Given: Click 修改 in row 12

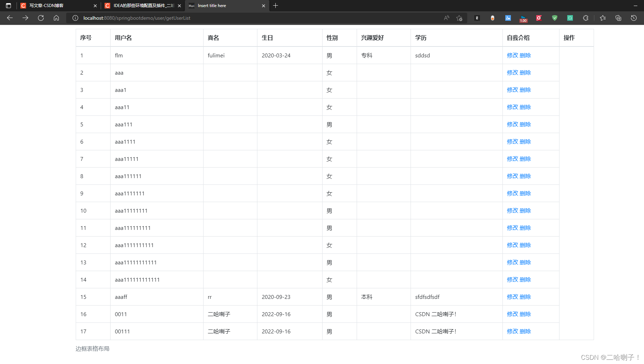Looking at the screenshot, I should pos(512,245).
